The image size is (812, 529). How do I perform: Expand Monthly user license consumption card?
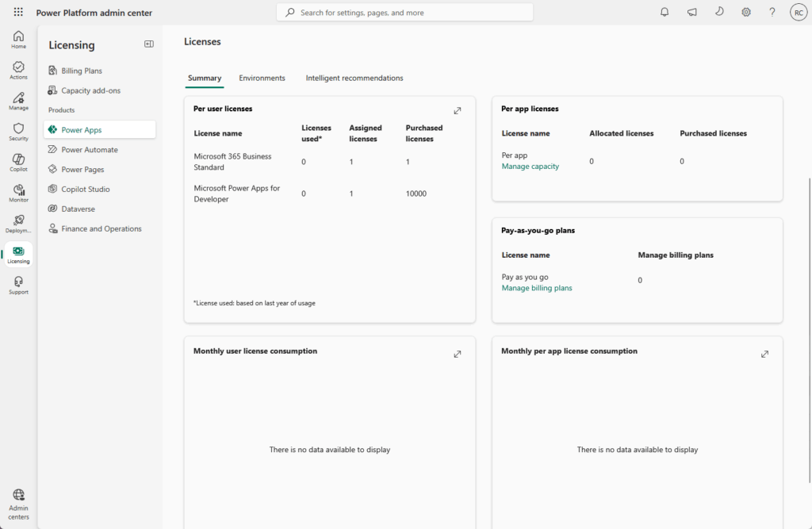point(458,354)
